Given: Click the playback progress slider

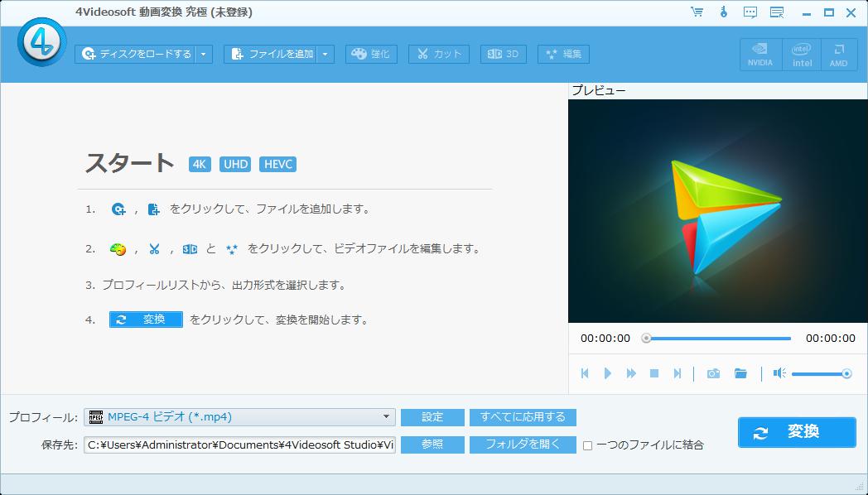Looking at the screenshot, I should tap(718, 338).
